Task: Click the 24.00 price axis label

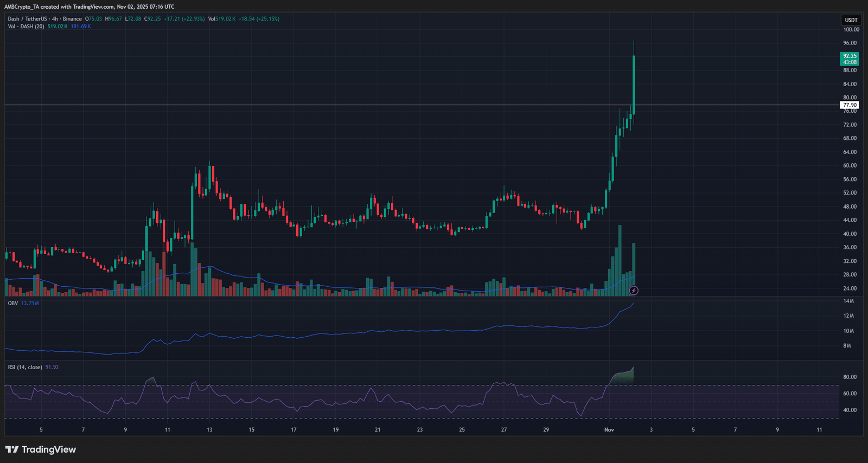Action: (x=850, y=288)
